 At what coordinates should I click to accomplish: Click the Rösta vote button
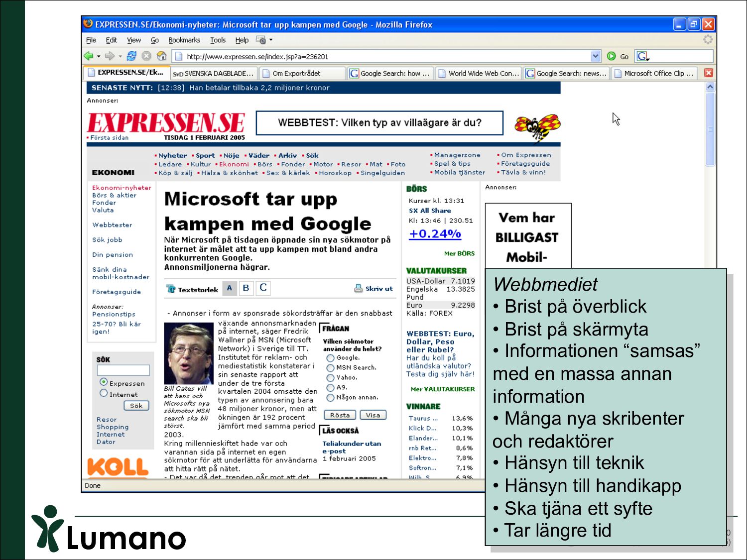coord(340,415)
